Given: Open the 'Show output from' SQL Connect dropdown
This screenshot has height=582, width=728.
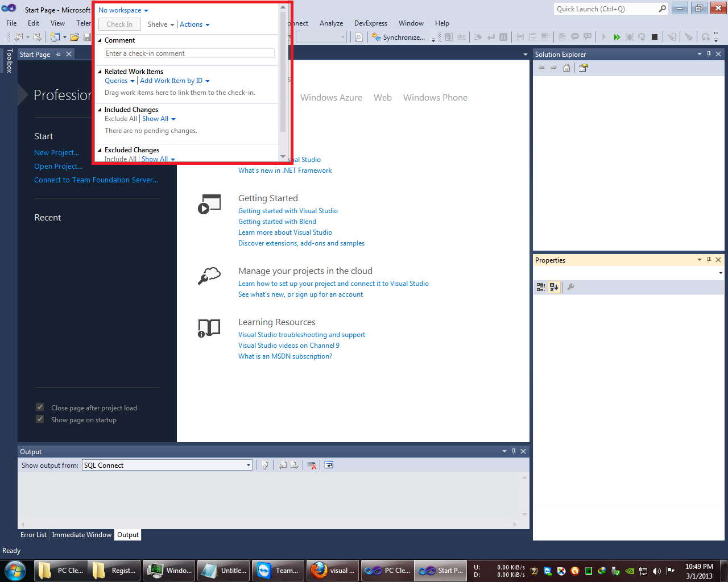Looking at the screenshot, I should pyautogui.click(x=167, y=465).
